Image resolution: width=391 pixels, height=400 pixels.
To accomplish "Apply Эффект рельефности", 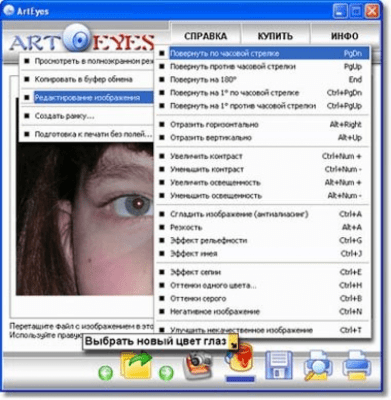I will pos(263,240).
